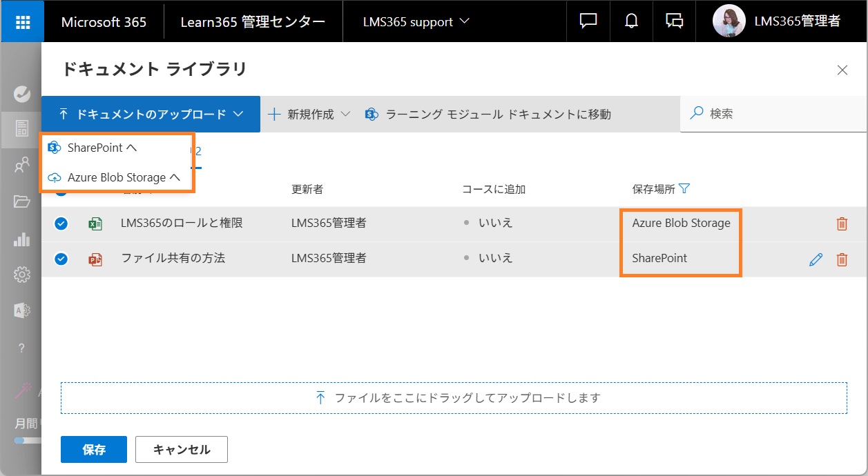The image size is (868, 476).
Task: Click the sidebar admin shield icon
Action: pos(22,310)
